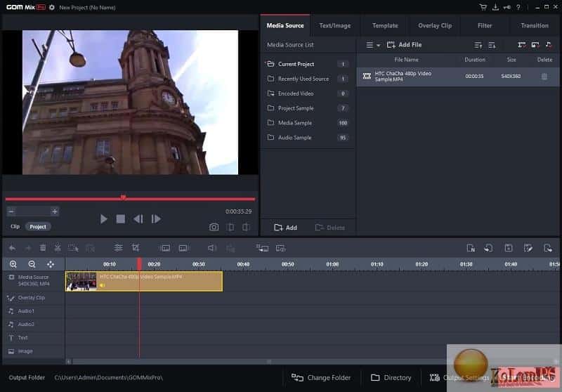Image resolution: width=562 pixels, height=392 pixels.
Task: Click the preview zoom minus button
Action: (11, 211)
